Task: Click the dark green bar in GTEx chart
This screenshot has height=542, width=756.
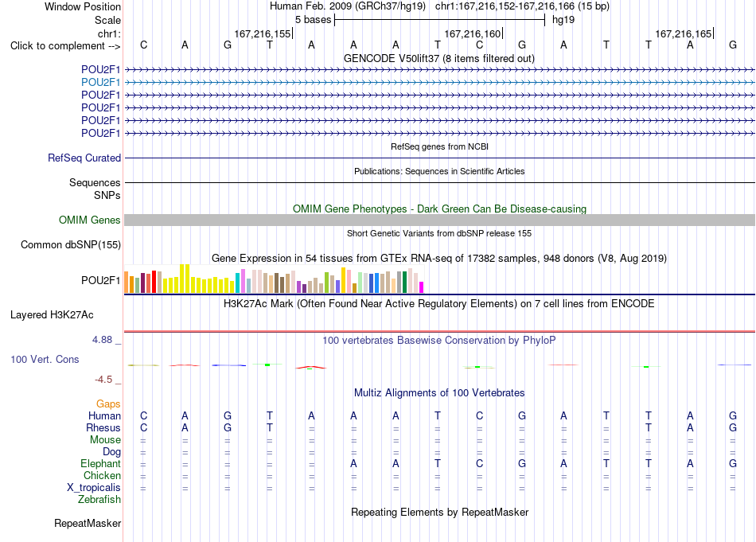Action: point(404,282)
